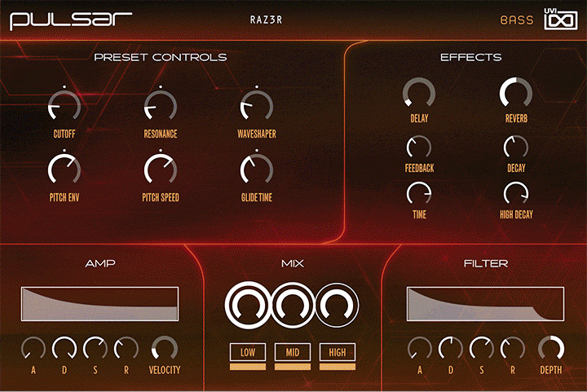Viewport: 587px width, 392px height.
Task: Click the VELOCITY label text
Action: [165, 370]
